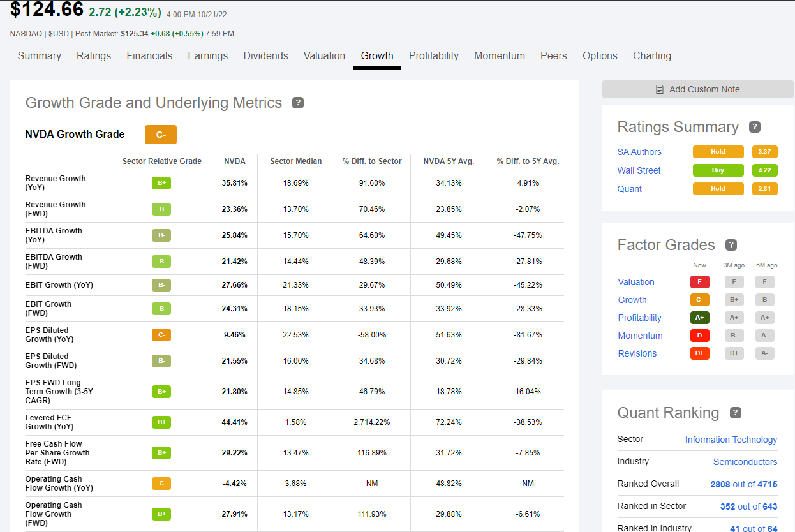Open Information Technology sector link
Viewport: 795px width, 532px height.
tap(731, 440)
